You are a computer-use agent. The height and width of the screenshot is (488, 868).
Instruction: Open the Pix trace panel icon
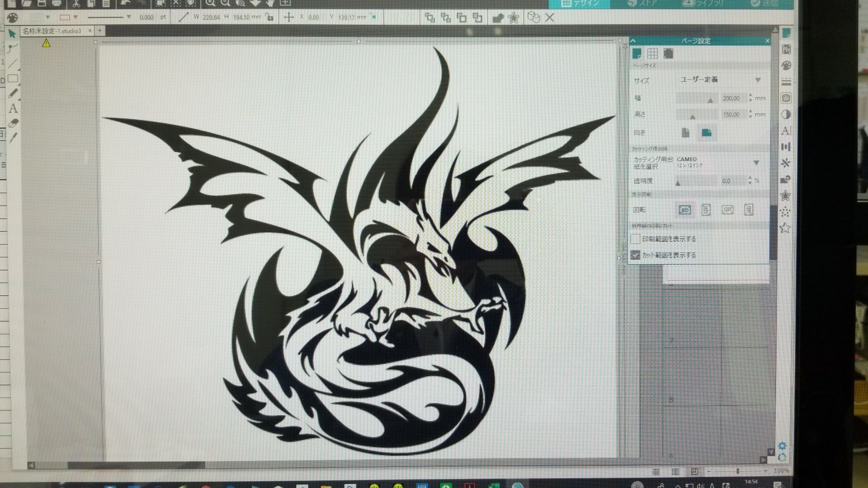tap(786, 49)
